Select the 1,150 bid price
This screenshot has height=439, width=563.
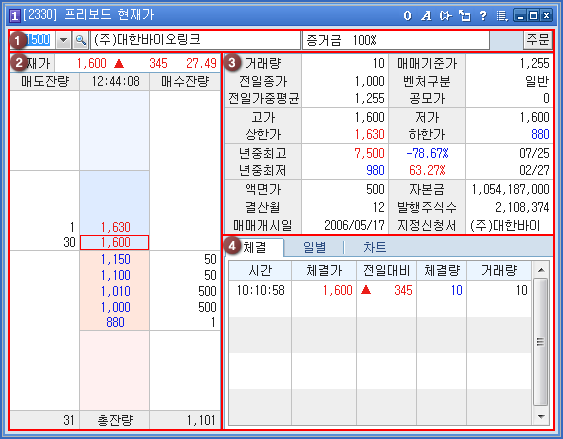pos(115,259)
